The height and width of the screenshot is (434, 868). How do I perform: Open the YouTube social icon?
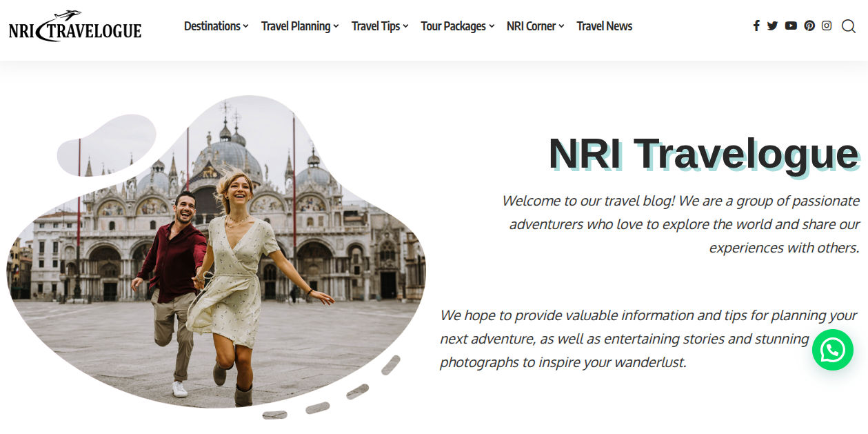791,26
